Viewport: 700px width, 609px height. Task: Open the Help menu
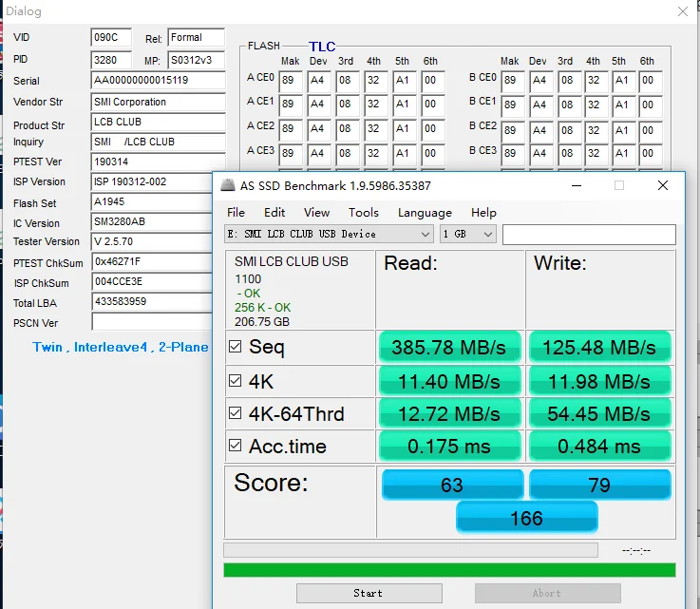coord(483,213)
